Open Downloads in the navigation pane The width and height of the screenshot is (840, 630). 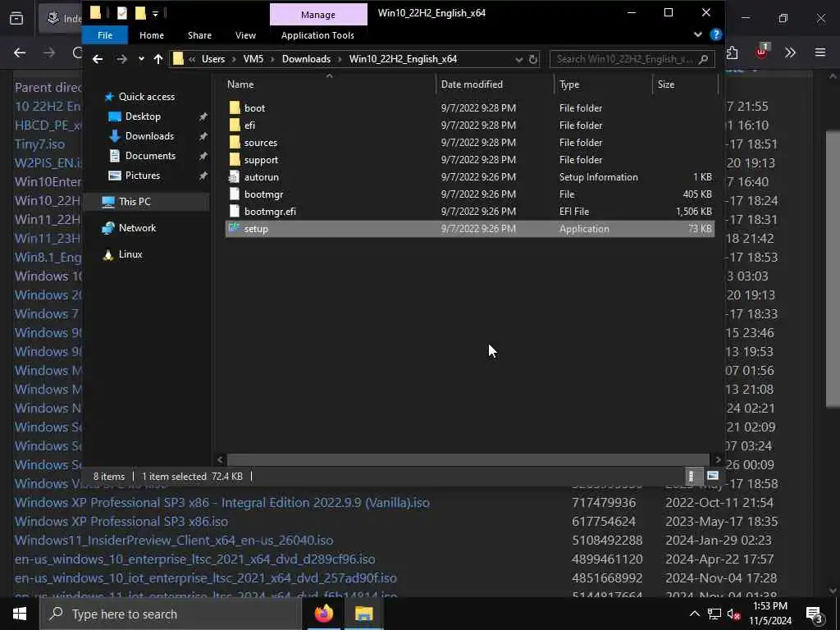[149, 136]
